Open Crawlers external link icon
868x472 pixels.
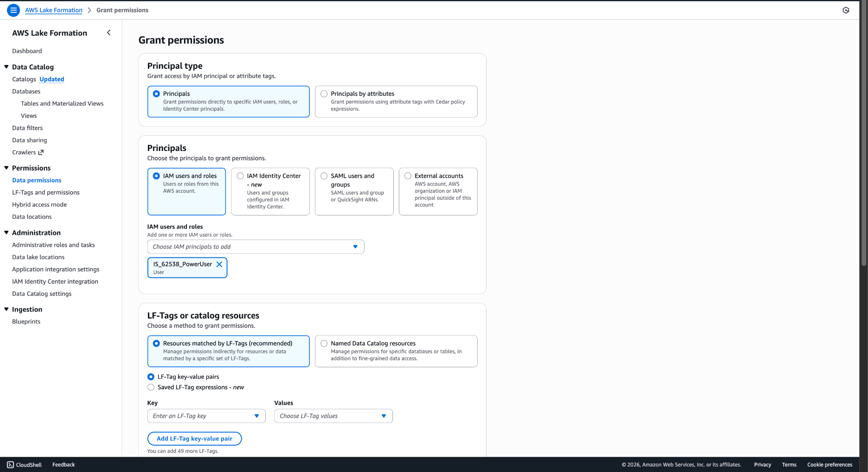[x=41, y=152]
